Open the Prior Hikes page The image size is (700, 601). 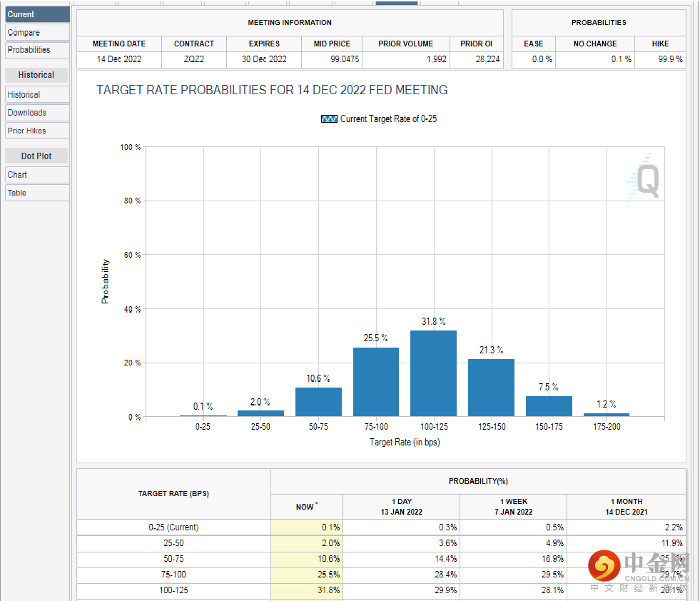37,131
